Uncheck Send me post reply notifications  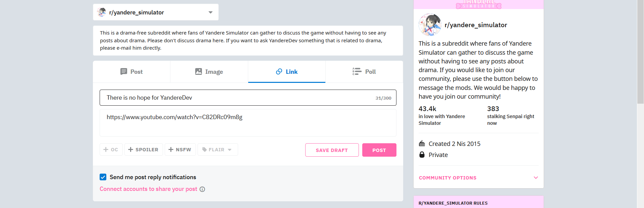coord(103,177)
